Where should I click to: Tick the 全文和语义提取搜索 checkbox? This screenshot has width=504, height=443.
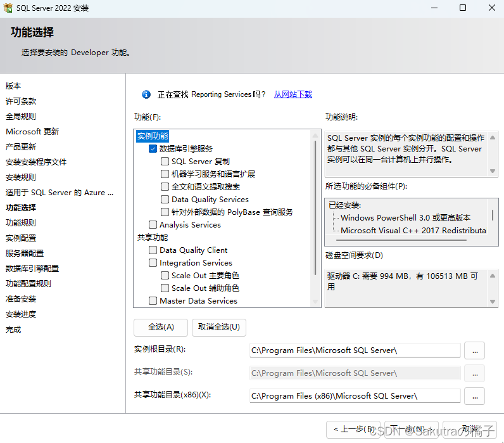point(165,186)
